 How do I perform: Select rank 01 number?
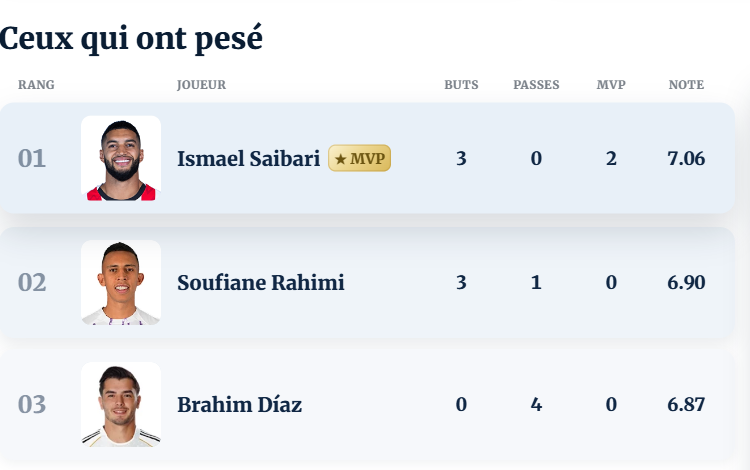pos(32,159)
